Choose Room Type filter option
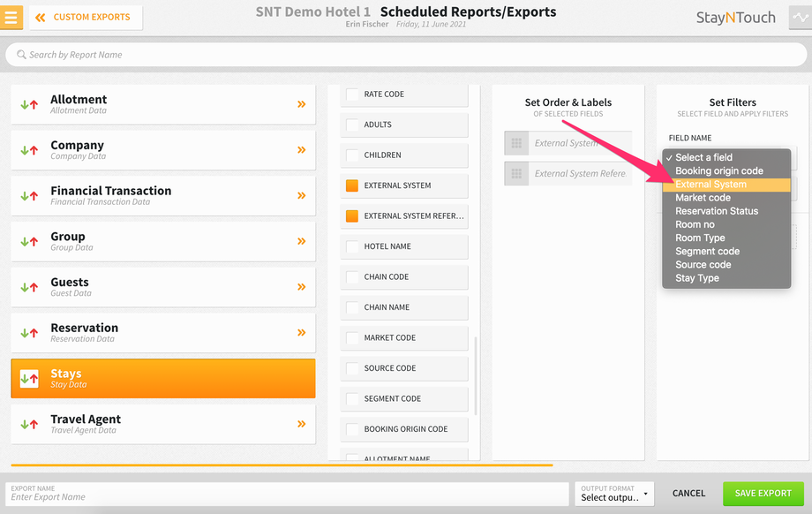Screen dimensions: 812x514 tap(726, 238)
